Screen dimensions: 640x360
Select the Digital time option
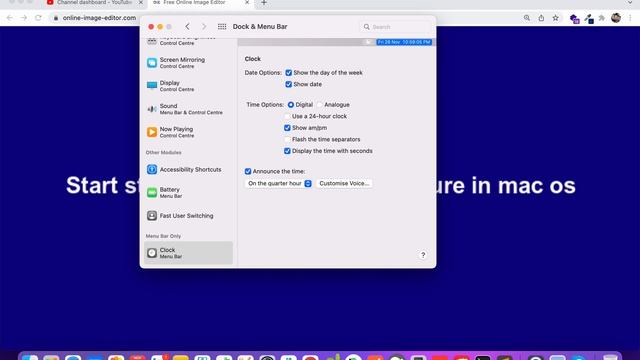[x=291, y=105]
